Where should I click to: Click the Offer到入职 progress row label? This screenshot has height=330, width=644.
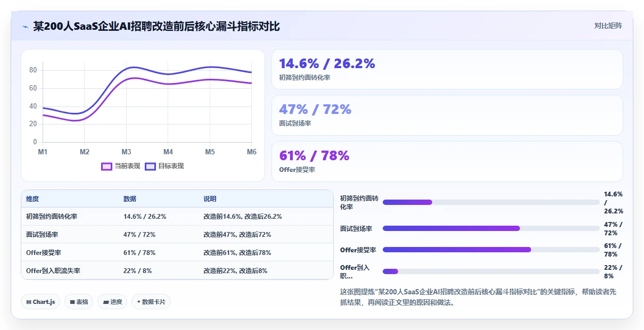tap(355, 271)
